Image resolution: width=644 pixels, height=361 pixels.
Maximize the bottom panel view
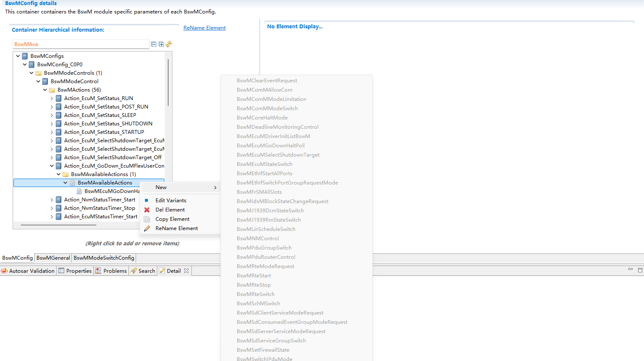click(x=640, y=270)
